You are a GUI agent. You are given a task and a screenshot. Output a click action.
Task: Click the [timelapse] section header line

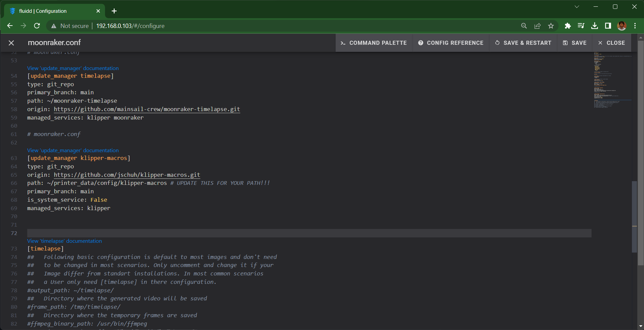45,249
